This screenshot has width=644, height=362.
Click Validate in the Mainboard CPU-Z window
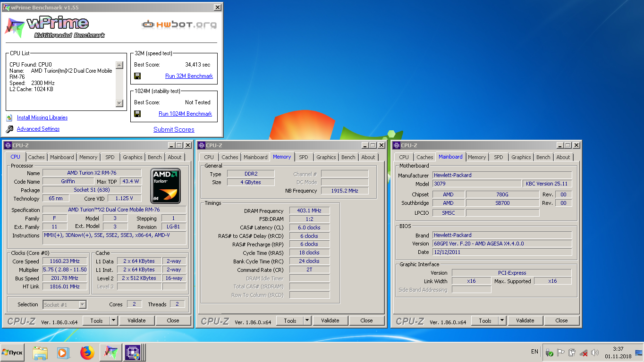pyautogui.click(x=525, y=320)
